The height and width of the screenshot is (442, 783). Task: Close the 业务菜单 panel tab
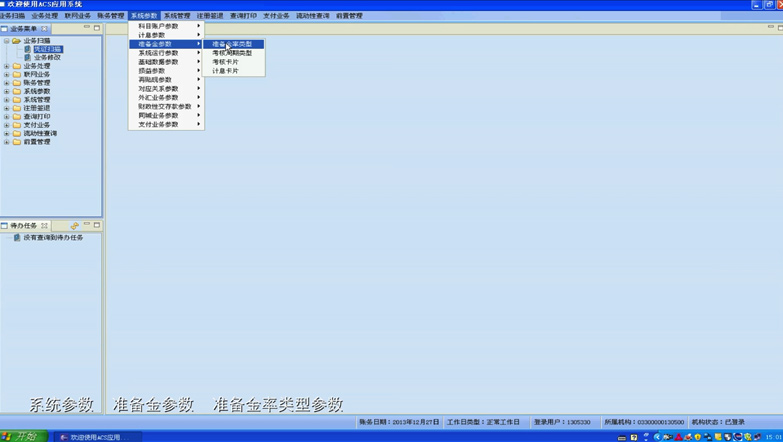(45, 29)
